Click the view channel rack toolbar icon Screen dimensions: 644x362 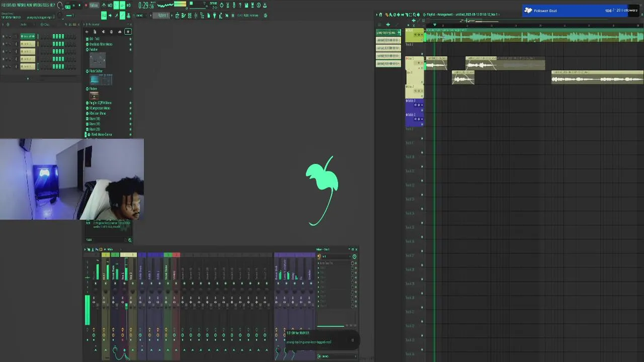(189, 16)
